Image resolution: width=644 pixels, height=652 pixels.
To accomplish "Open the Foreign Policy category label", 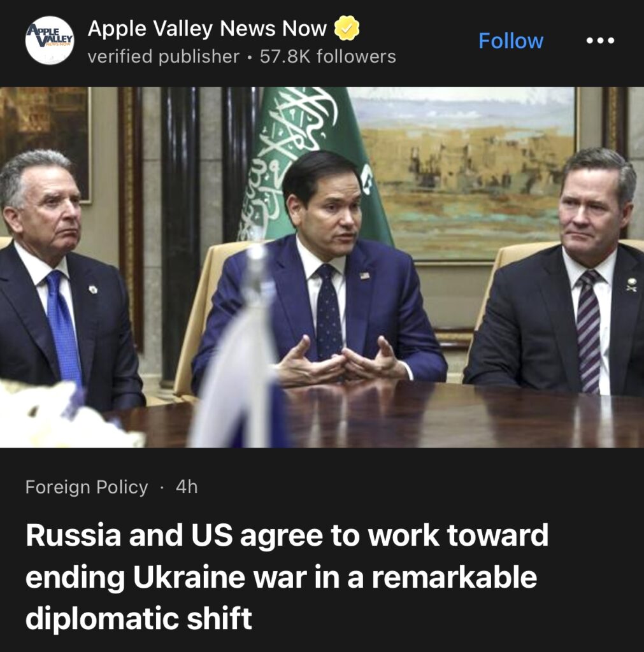I will pyautogui.click(x=87, y=487).
